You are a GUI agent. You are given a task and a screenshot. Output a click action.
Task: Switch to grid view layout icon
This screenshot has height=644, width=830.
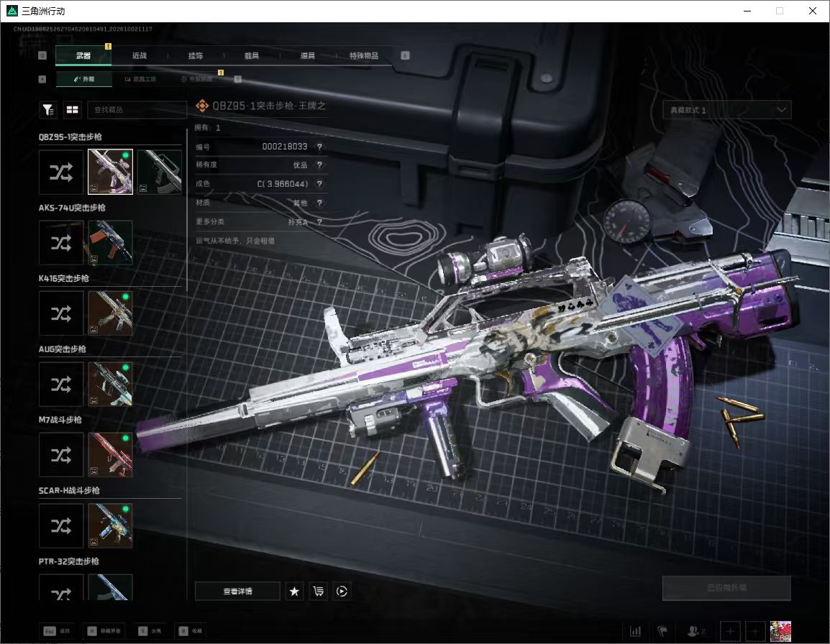pyautogui.click(x=72, y=109)
